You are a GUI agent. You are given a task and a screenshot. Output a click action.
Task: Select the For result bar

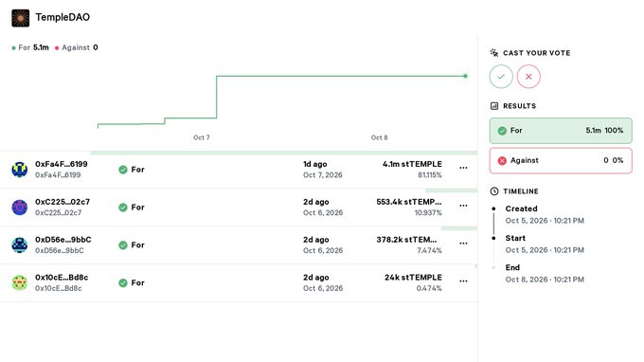click(x=561, y=131)
